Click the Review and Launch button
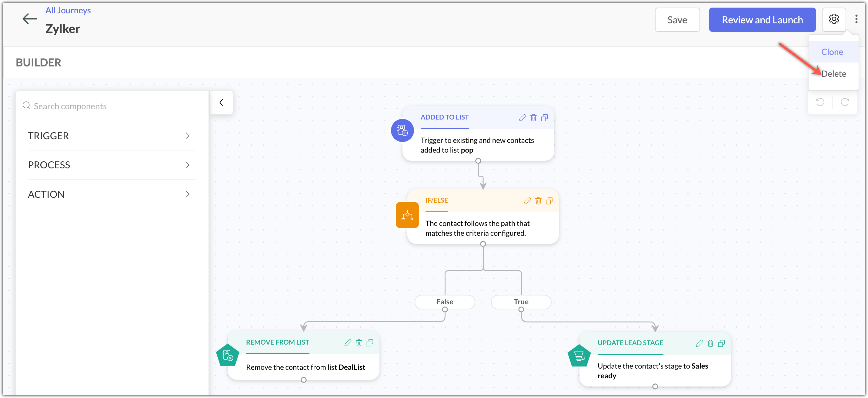This screenshot has height=398, width=868. click(x=762, y=20)
